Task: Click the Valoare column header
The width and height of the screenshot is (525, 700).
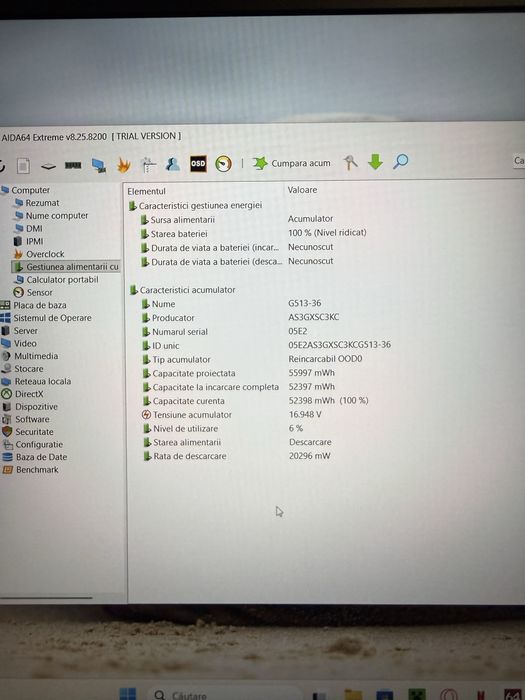Action: [302, 190]
